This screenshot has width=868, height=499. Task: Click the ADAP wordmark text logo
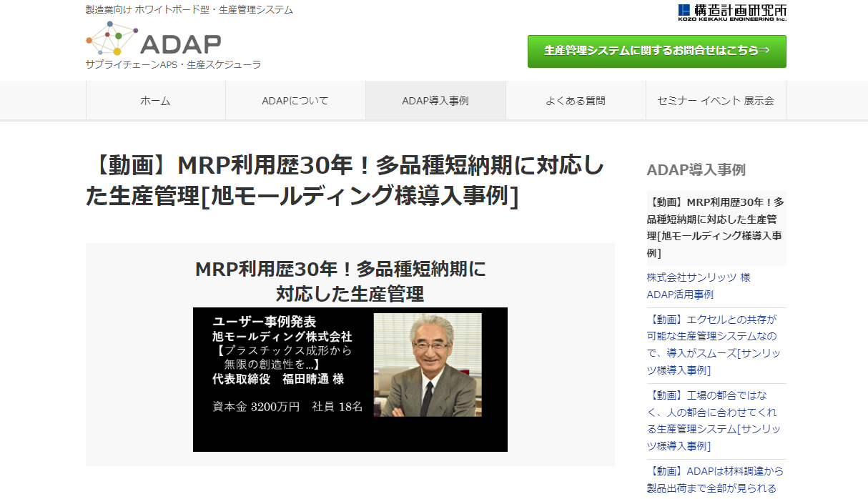click(180, 44)
